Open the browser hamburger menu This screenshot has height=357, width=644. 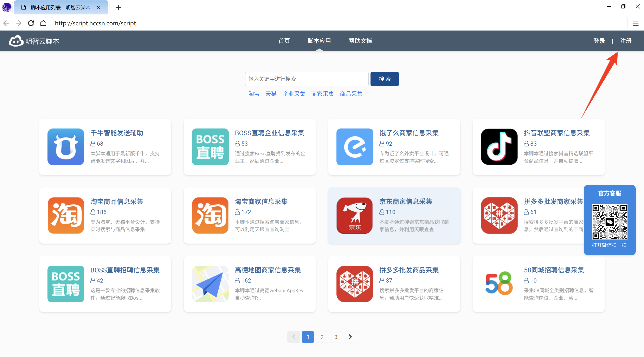(636, 23)
